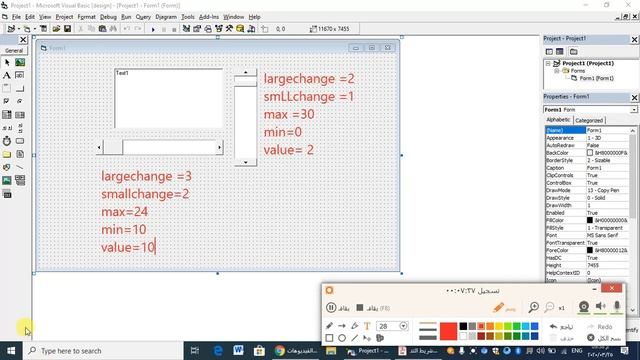This screenshot has width=640, height=360.
Task: Select the Image control in toolbox
Action: point(7,180)
